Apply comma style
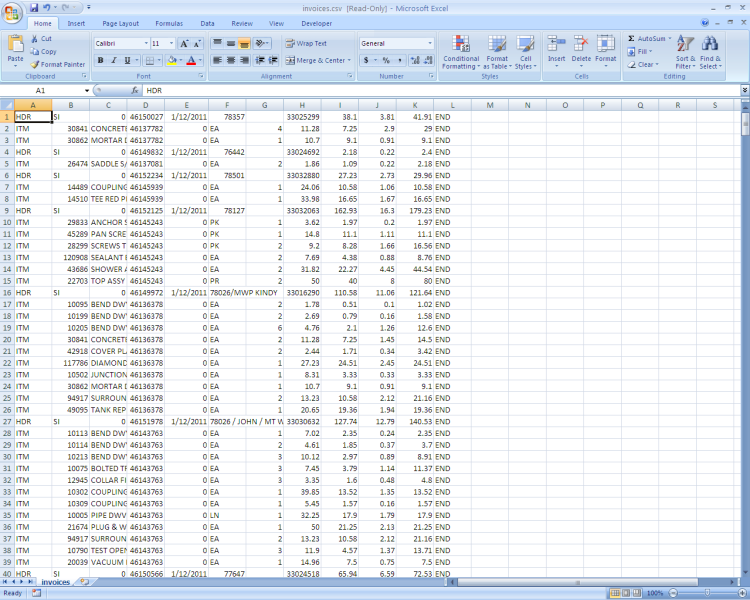The width and height of the screenshot is (750, 600). coord(399,60)
